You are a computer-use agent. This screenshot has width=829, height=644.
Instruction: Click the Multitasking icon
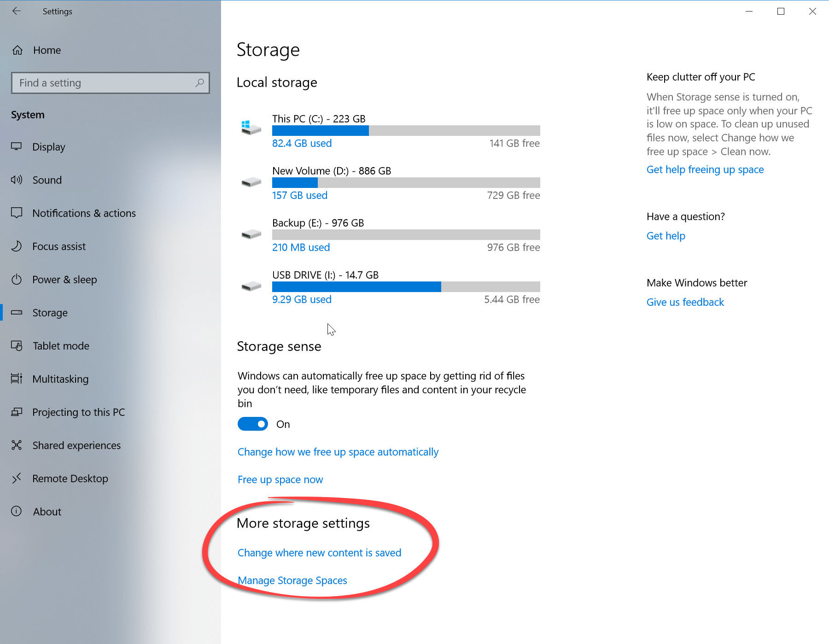17,379
